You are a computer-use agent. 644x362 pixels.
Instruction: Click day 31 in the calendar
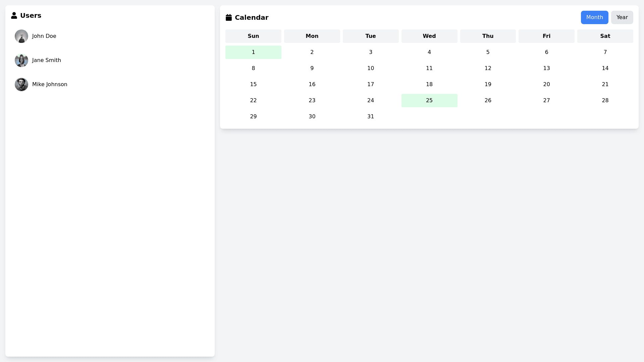tap(371, 116)
